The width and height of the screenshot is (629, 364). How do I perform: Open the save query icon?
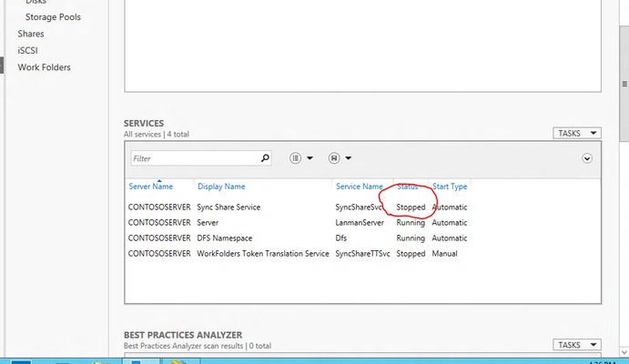[x=334, y=158]
